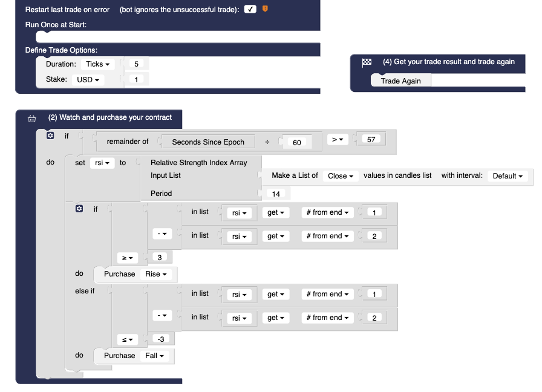This screenshot has height=392, width=542.
Task: Open the Stake USD currency dropdown
Action: (x=88, y=80)
